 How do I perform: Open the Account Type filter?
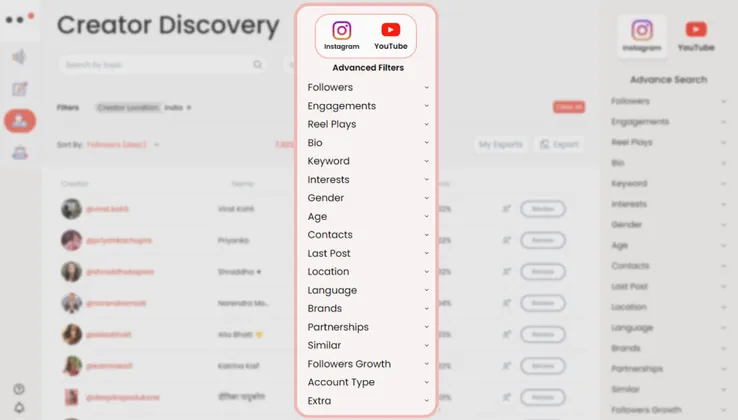click(368, 382)
